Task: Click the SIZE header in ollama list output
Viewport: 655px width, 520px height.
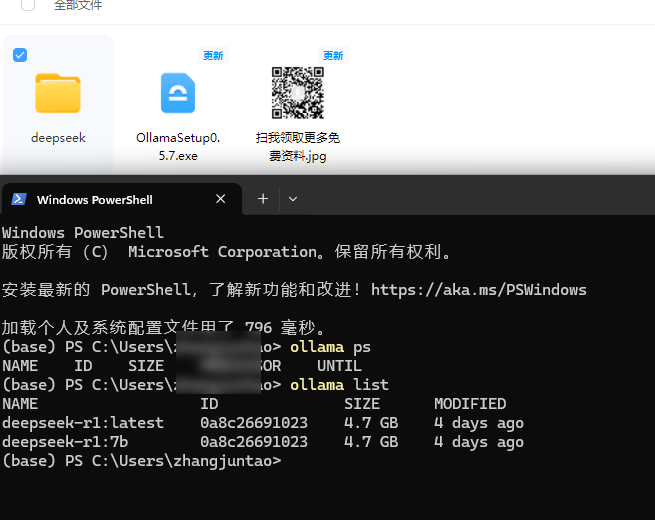Action: [362, 404]
